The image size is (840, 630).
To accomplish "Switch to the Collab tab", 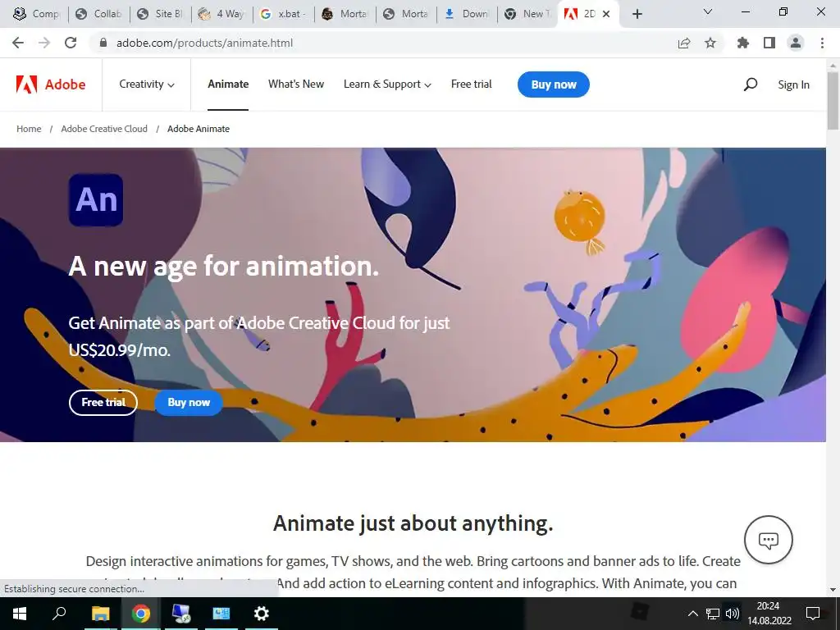I will (99, 14).
